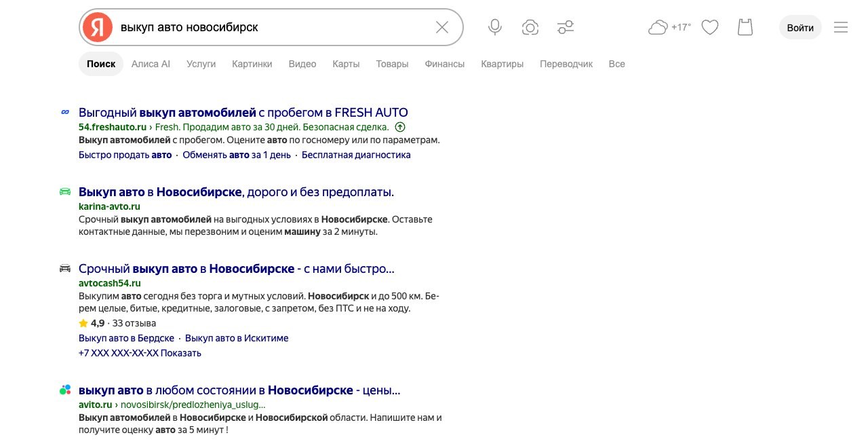Open karina-avto.ru URL link
Viewport: 868px width, 448px height.
click(109, 206)
